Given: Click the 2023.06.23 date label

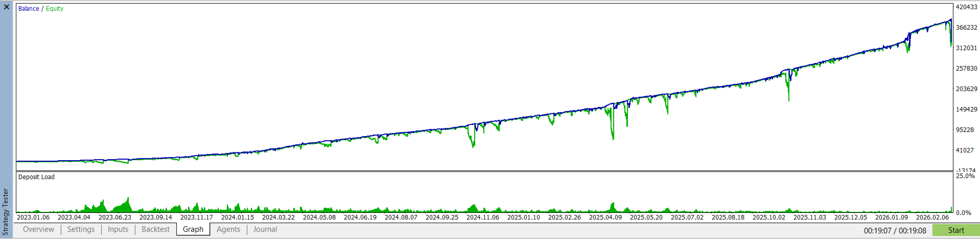Looking at the screenshot, I should point(115,218).
